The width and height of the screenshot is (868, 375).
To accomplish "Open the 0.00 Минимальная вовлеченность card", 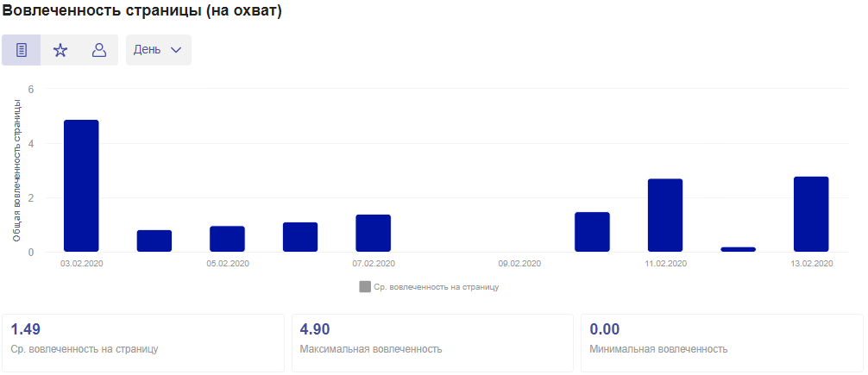I will (x=722, y=343).
